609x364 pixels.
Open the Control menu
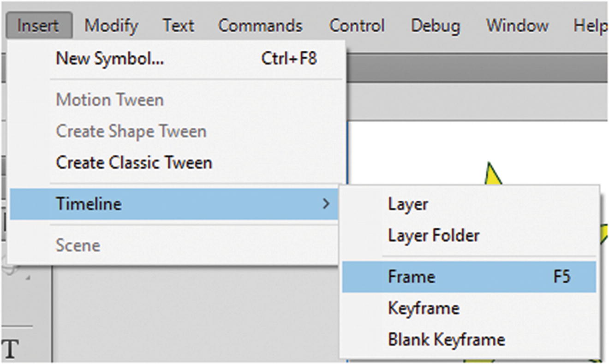point(357,26)
